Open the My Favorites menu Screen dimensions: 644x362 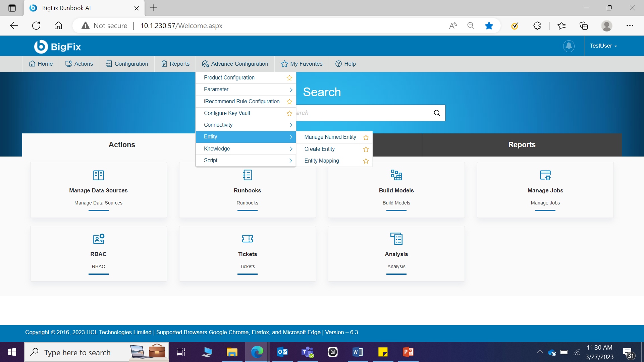[x=302, y=64]
